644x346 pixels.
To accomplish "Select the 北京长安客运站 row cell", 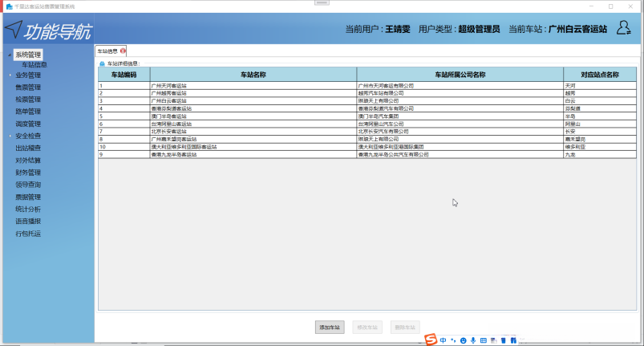I will pos(253,132).
